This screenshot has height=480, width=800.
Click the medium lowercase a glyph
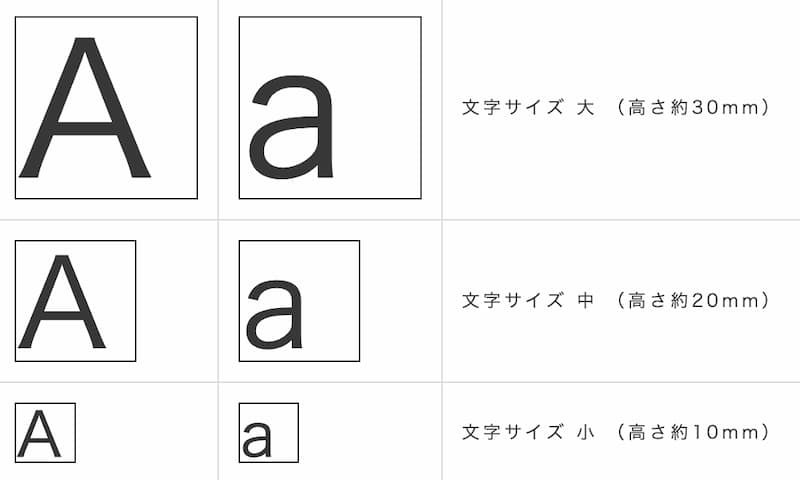pyautogui.click(x=274, y=315)
